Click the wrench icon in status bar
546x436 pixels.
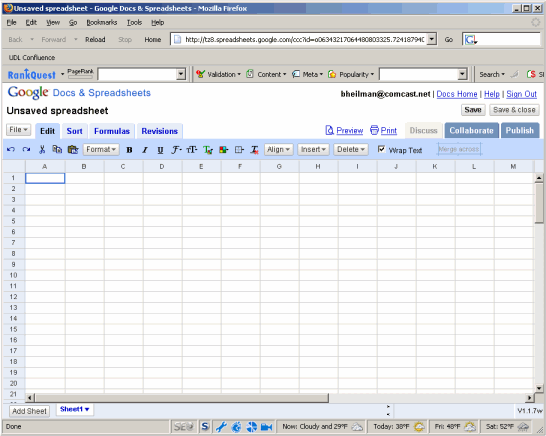click(221, 426)
